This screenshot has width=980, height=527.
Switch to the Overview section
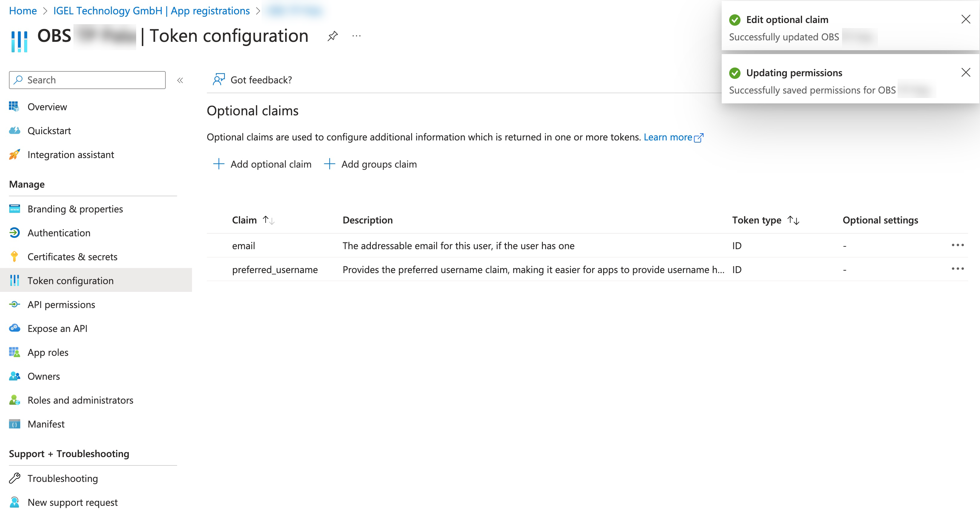(14, 107)
